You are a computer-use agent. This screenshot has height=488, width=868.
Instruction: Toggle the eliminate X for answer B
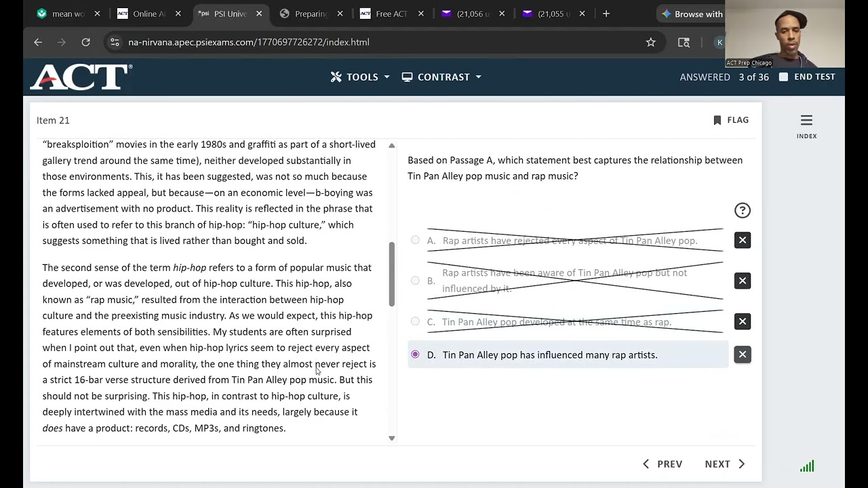743,281
